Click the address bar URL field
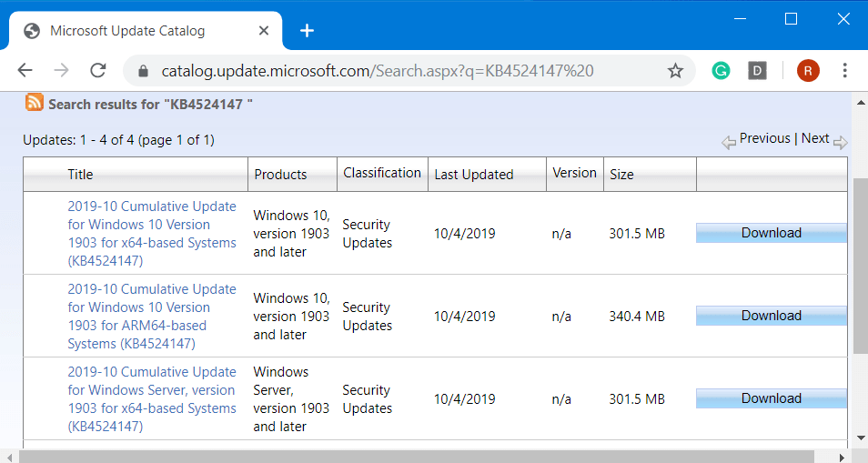This screenshot has height=463, width=868. point(409,71)
